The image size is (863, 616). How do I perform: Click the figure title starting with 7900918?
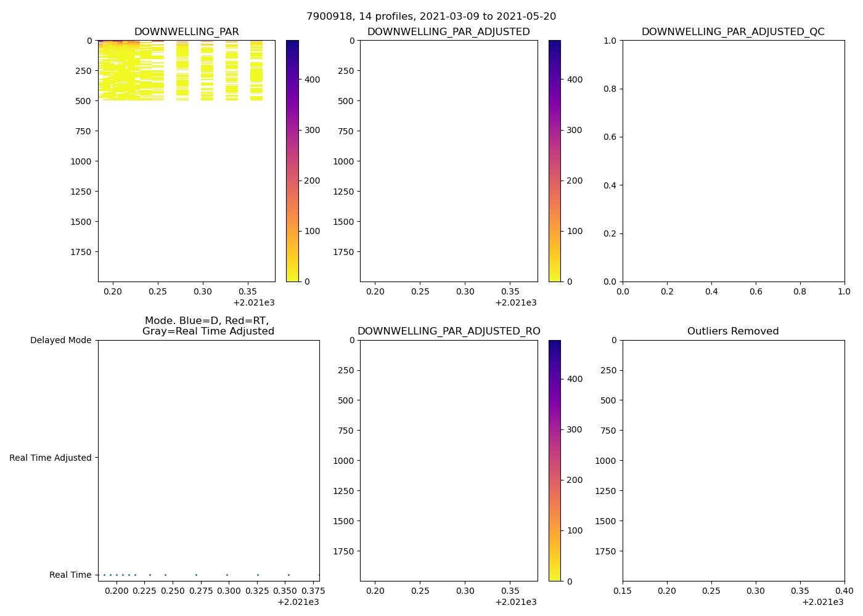pyautogui.click(x=431, y=17)
